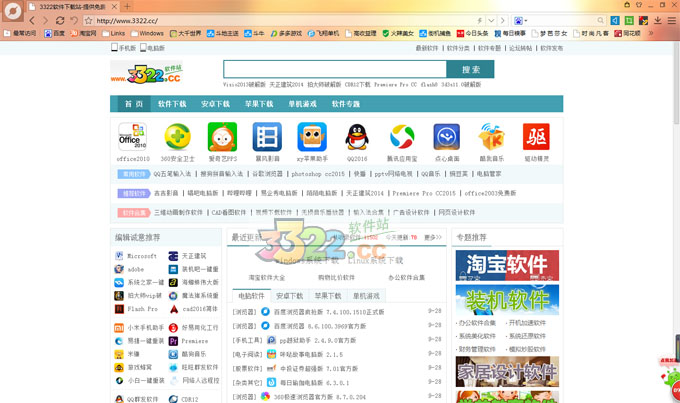The width and height of the screenshot is (680, 403).
Task: Open the 点心桌面 app icon
Action: point(447,137)
